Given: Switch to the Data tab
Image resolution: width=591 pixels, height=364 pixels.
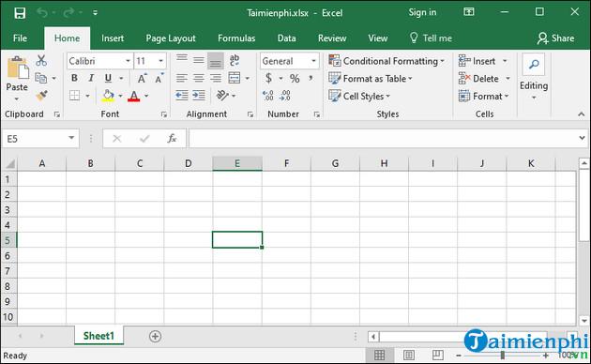Looking at the screenshot, I should pyautogui.click(x=286, y=38).
